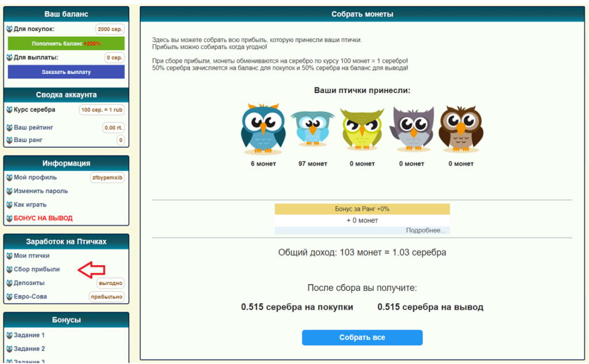Click owl icon beside Ваш ранг
Screen dimensions: 589x364
(x=9, y=140)
